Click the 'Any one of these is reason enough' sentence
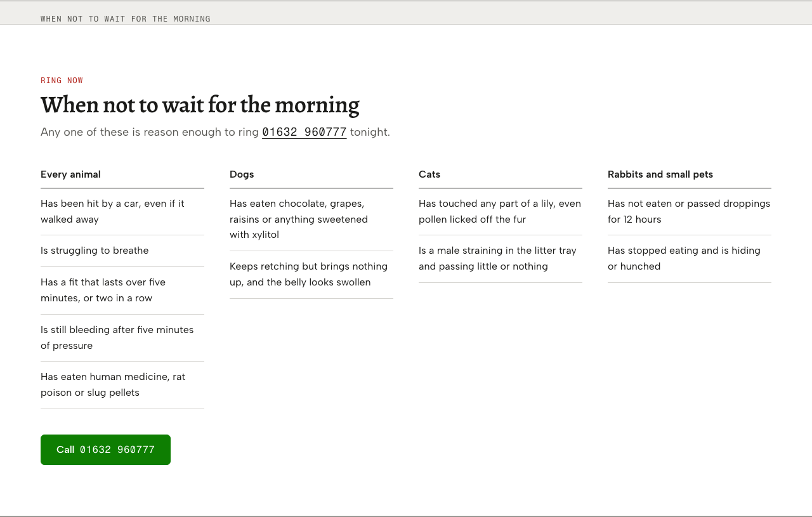The width and height of the screenshot is (812, 517). click(x=216, y=132)
